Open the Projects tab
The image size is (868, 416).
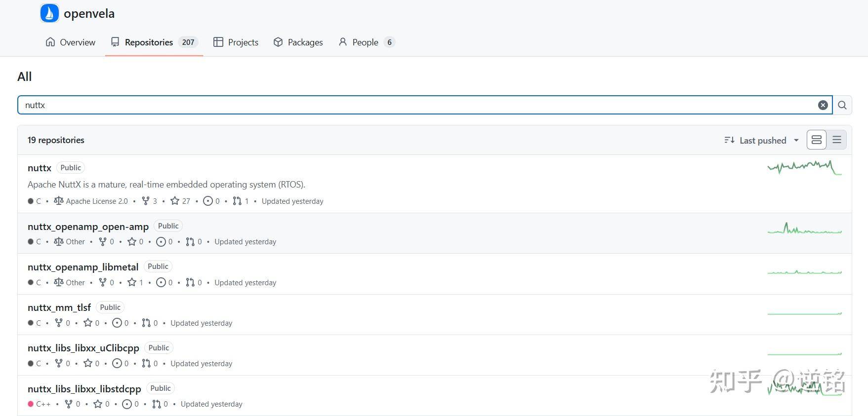236,42
